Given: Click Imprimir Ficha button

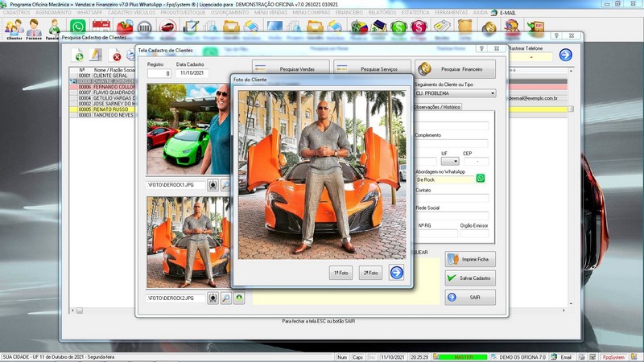Looking at the screenshot, I should (470, 259).
